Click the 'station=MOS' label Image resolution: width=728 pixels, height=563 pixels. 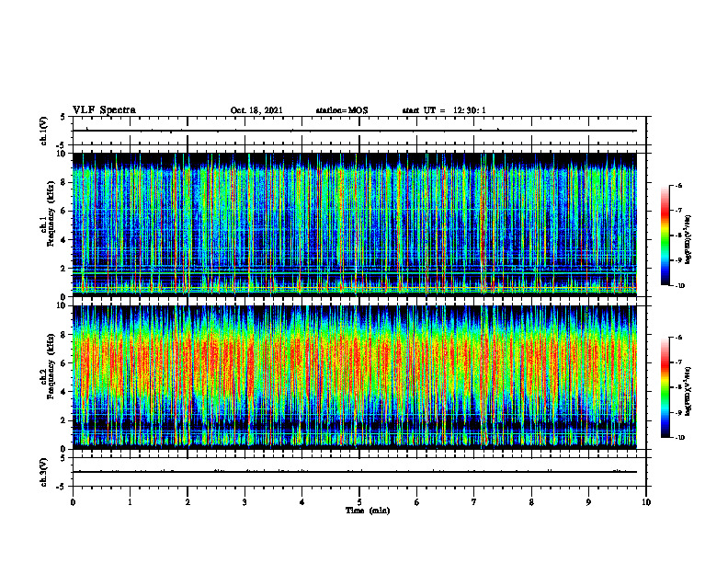(x=342, y=110)
